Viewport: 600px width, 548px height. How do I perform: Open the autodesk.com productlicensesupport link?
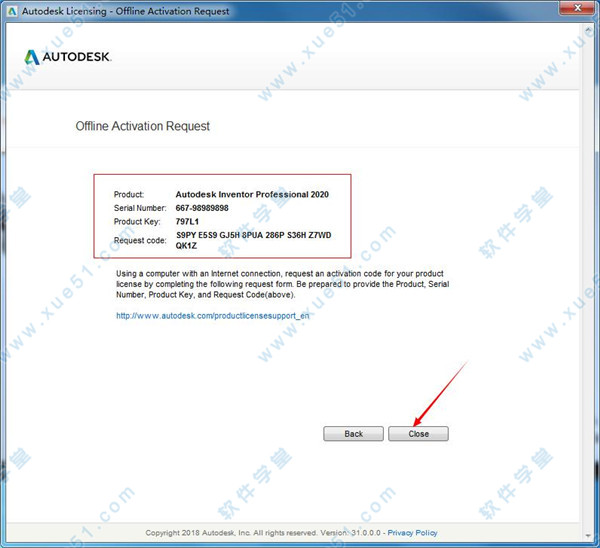213,316
